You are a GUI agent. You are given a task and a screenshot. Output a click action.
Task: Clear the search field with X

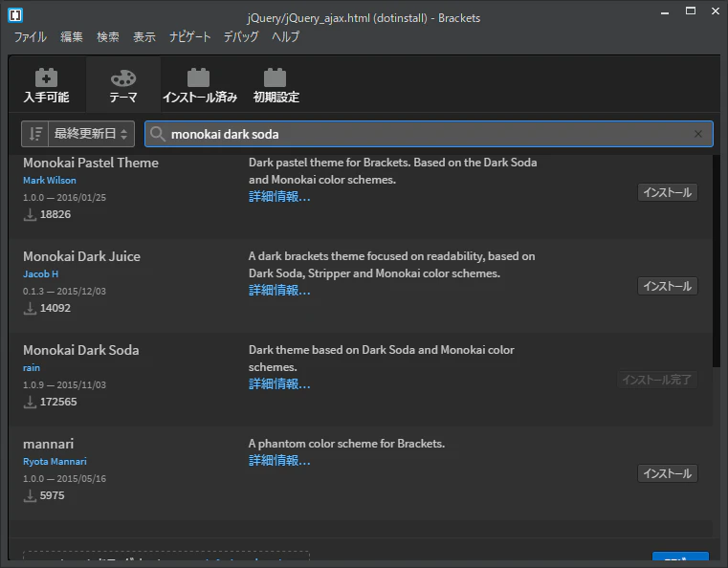pos(697,134)
